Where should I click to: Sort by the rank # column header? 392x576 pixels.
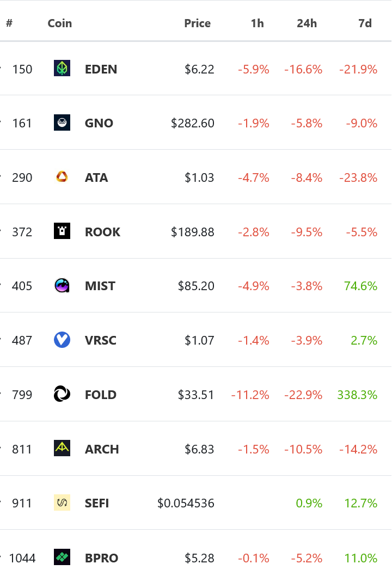(x=9, y=23)
